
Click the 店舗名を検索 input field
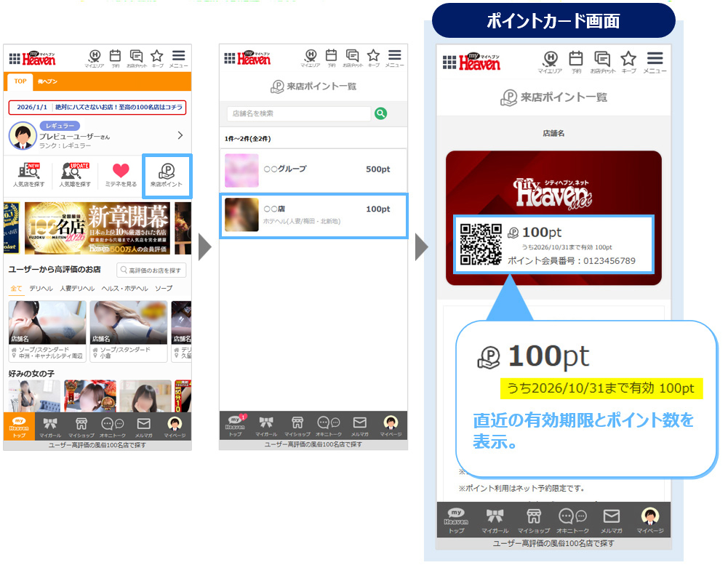click(x=298, y=113)
